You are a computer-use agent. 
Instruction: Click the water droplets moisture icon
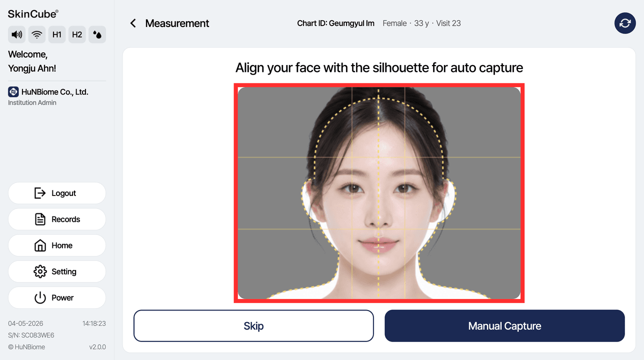[x=97, y=34]
